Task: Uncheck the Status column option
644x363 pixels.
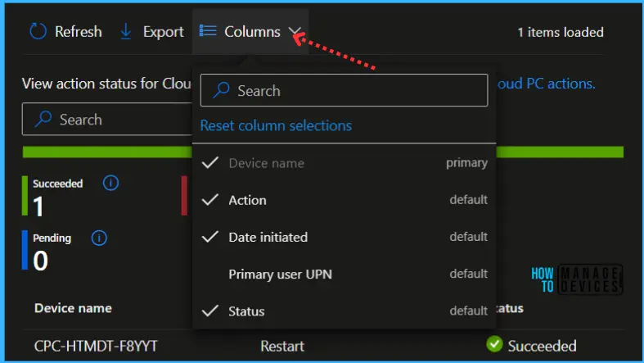Action: 345,311
